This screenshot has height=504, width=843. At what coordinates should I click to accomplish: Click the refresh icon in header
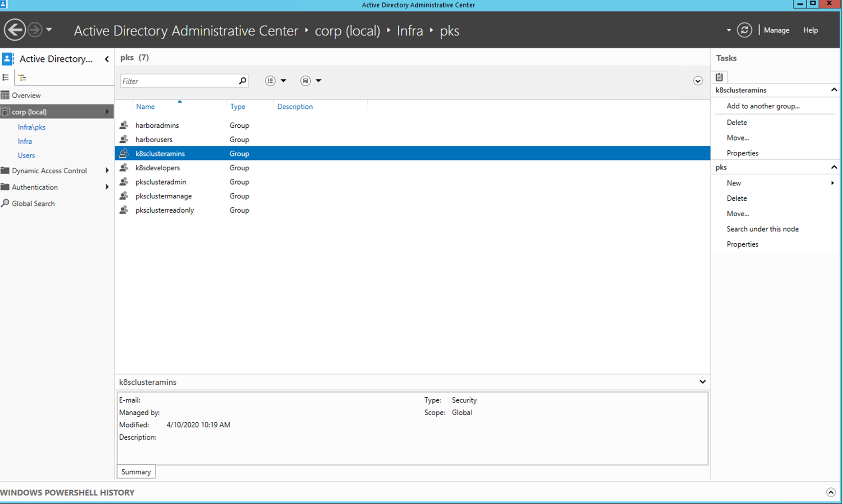coord(744,30)
